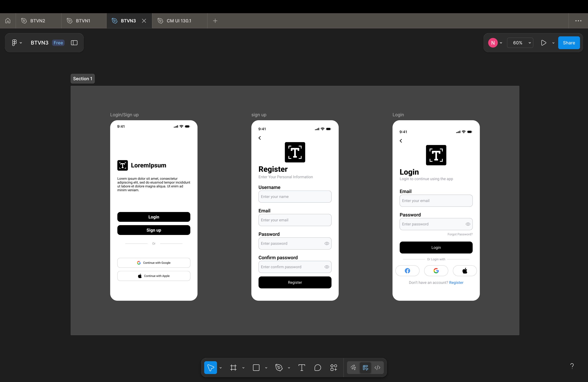Click the Free plan badge
The image size is (588, 382).
pyautogui.click(x=58, y=43)
